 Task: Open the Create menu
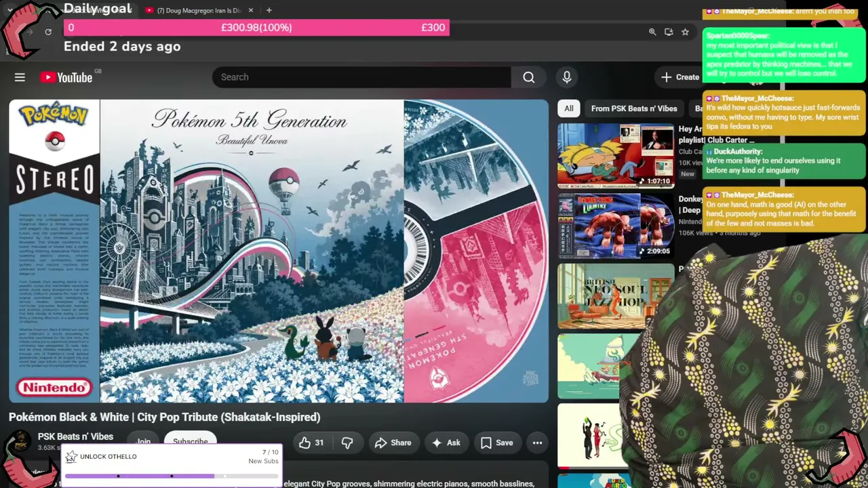pos(679,77)
